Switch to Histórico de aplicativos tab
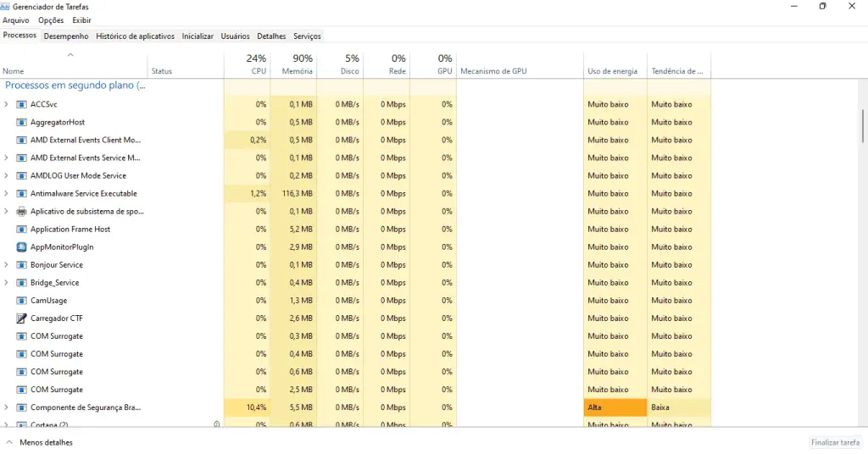 (x=135, y=36)
